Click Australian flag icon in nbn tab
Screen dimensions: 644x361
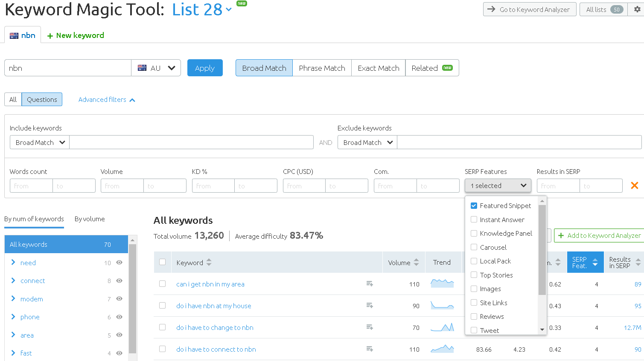click(x=14, y=36)
